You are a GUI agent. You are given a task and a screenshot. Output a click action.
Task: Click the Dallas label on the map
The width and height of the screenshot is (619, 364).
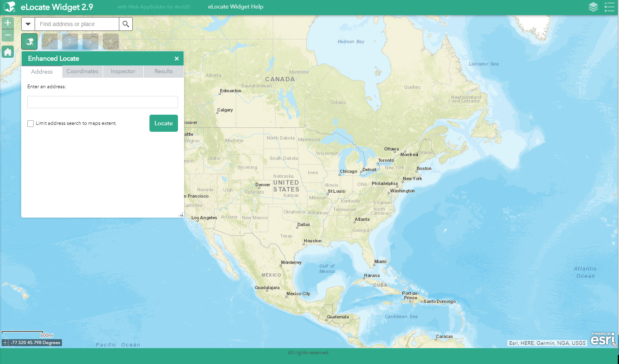304,225
